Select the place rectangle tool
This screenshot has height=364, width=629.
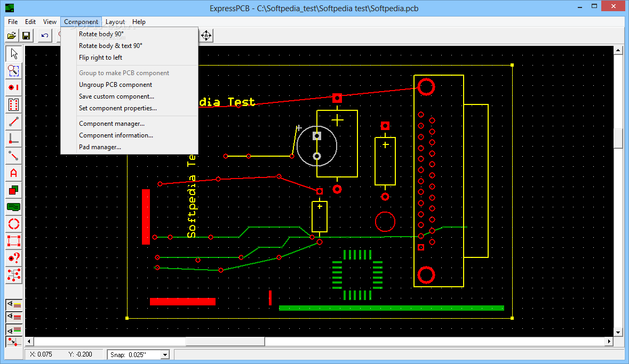pos(14,190)
